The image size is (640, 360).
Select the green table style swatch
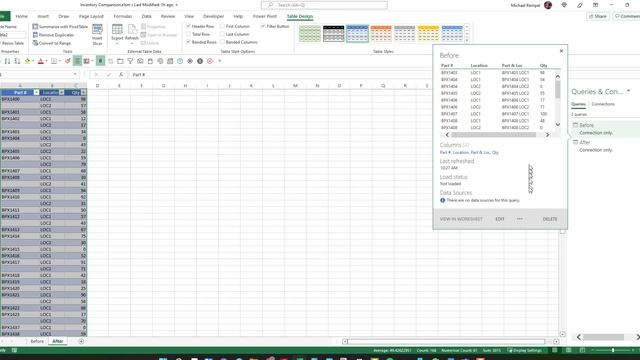(310, 33)
